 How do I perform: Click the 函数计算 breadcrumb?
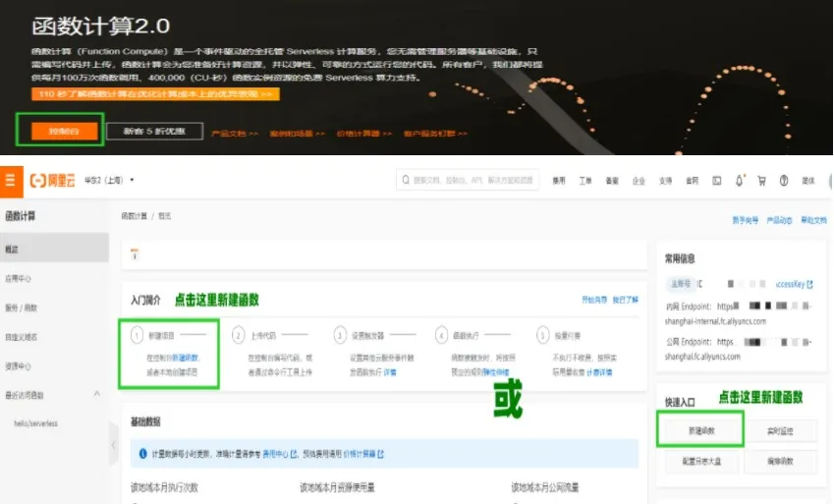click(x=134, y=216)
